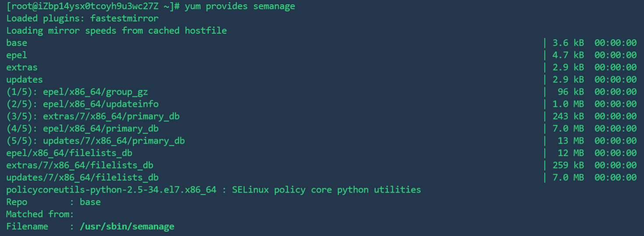Click the 'Repo : base' line
Image resolution: width=644 pixels, height=236 pixels.
coord(53,202)
